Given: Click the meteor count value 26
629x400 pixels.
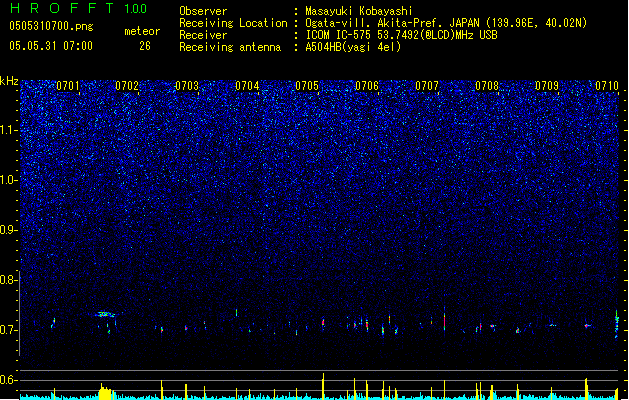Looking at the screenshot, I should click(x=145, y=46).
